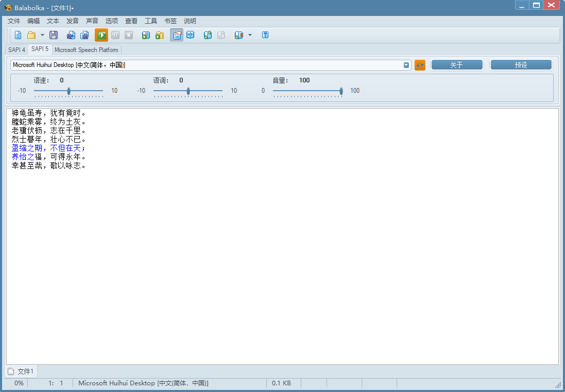Open the pronunciation dictionary book icon

pos(191,35)
